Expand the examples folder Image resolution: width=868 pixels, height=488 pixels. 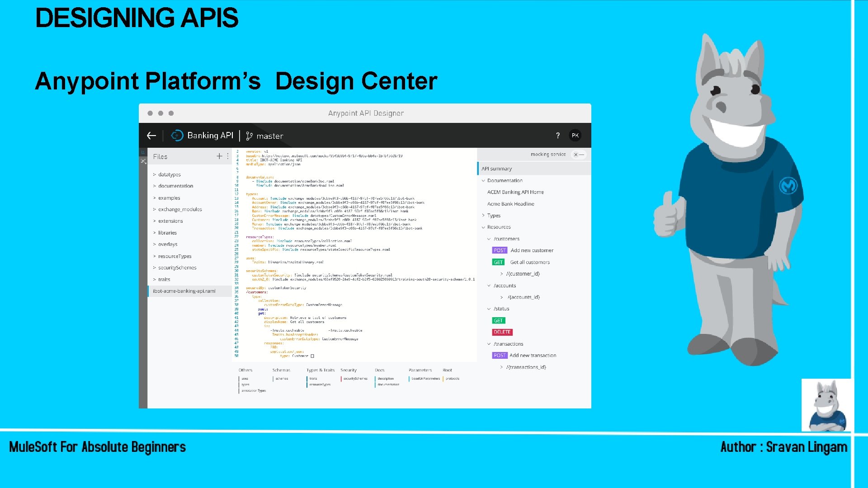(166, 198)
